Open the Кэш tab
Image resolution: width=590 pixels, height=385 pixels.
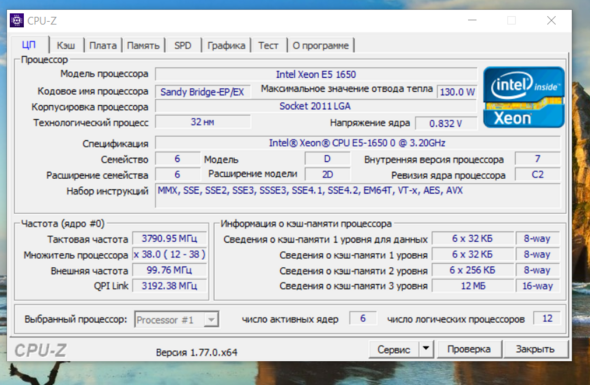tap(66, 46)
